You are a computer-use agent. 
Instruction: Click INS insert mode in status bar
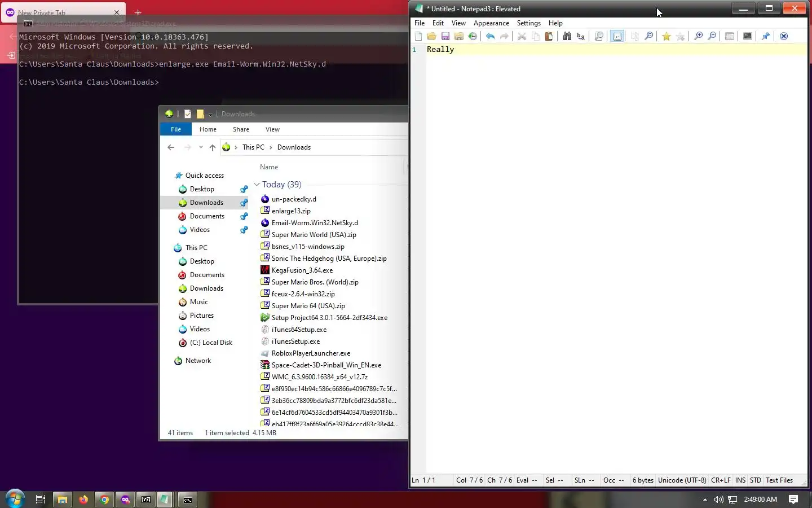740,480
